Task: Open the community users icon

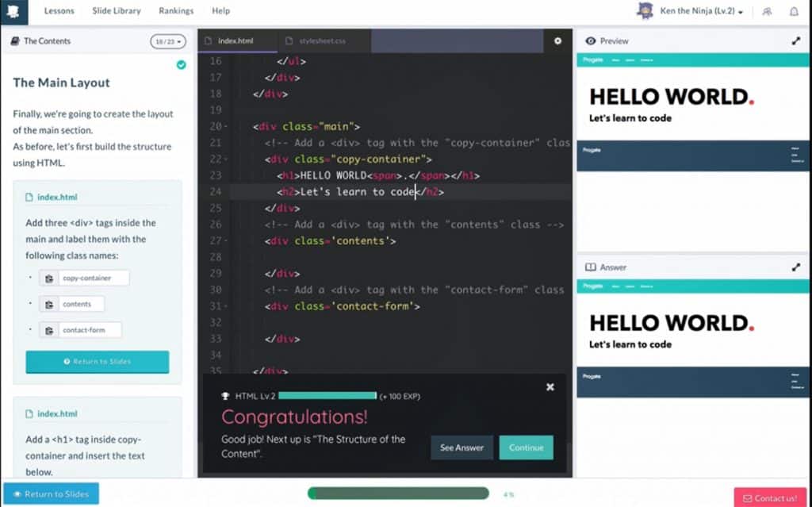Action: (x=767, y=11)
